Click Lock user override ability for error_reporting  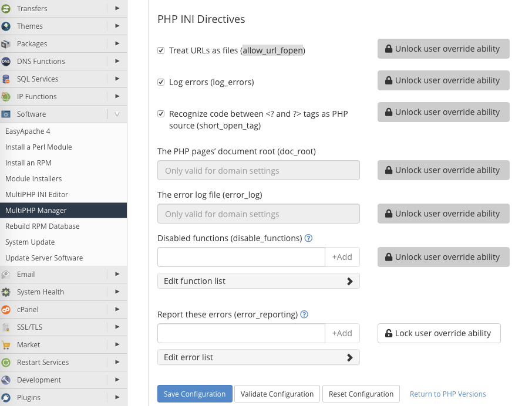coord(439,333)
